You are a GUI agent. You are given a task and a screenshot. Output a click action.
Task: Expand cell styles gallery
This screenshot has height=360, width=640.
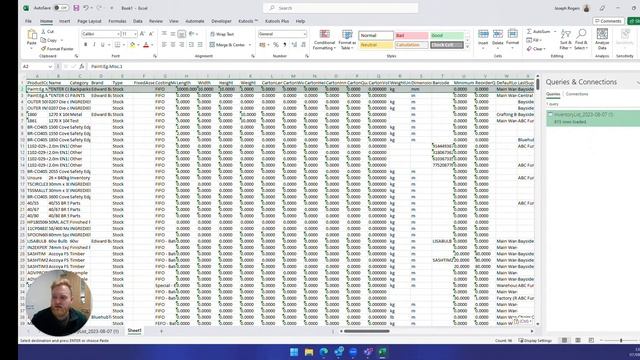pyautogui.click(x=467, y=47)
